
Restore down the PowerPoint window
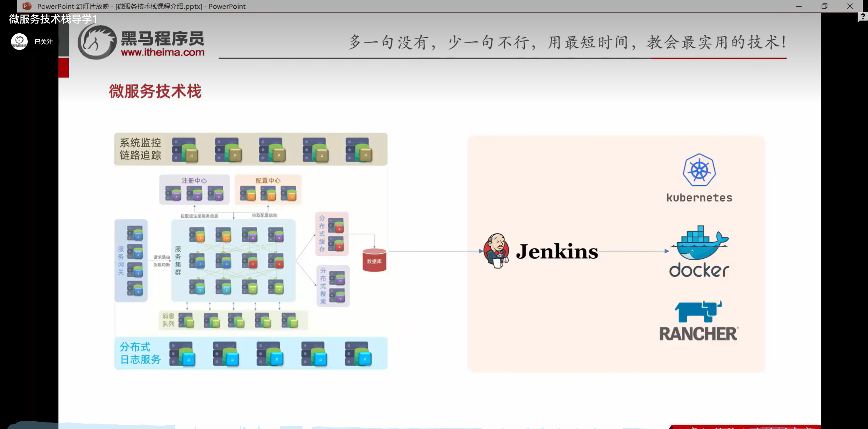pos(824,6)
